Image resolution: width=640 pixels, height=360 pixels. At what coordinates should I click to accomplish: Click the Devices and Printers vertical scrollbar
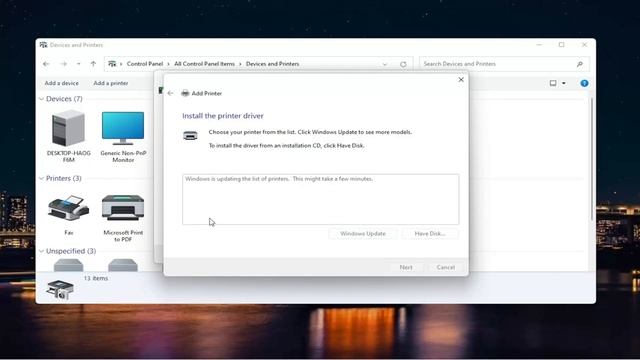(592, 159)
